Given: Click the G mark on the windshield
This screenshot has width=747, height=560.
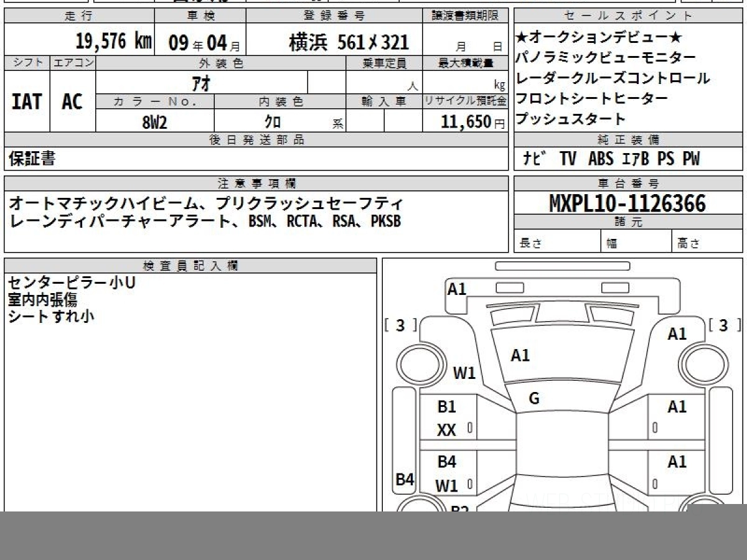Looking at the screenshot, I should [x=533, y=399].
